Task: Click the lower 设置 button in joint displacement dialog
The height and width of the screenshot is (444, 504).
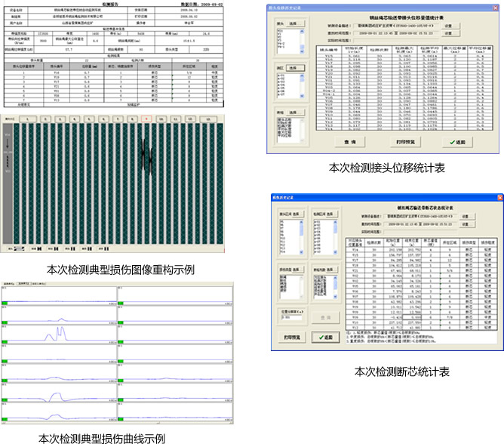Action: (x=447, y=34)
